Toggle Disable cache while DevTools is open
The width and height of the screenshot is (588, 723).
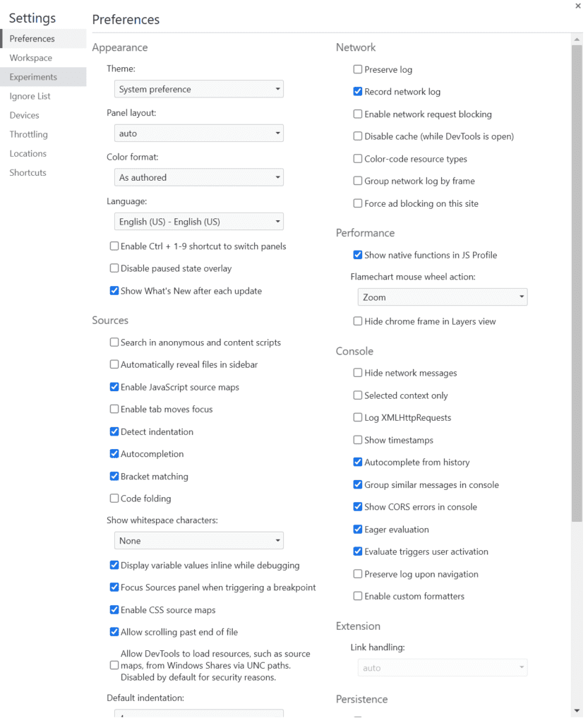(x=358, y=136)
